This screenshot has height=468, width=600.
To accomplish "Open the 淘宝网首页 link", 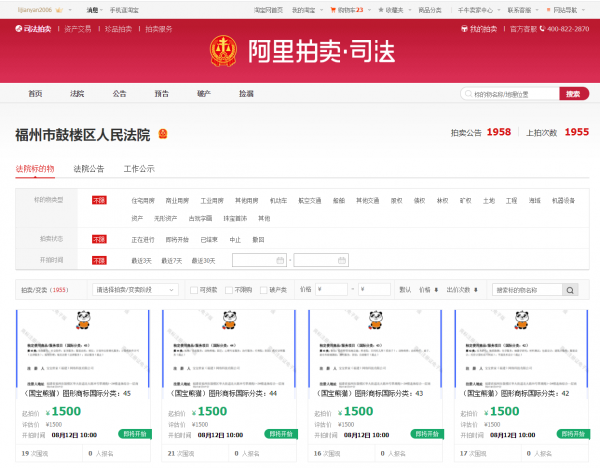I will (268, 10).
